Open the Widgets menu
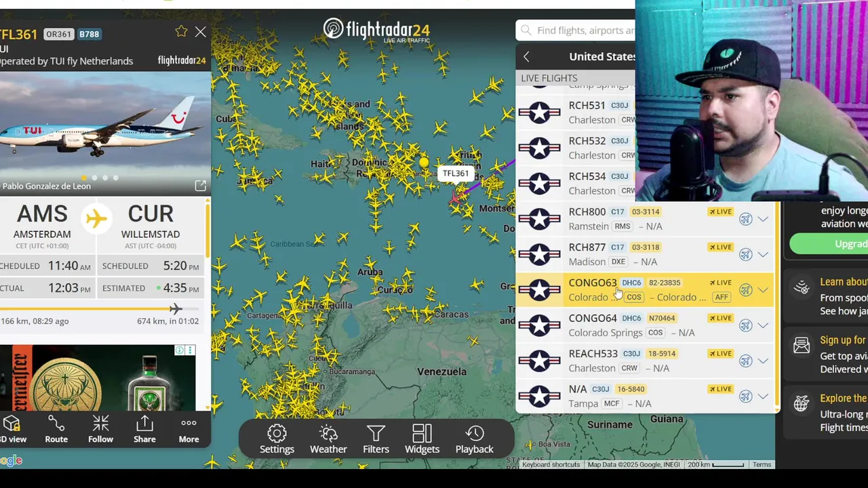The image size is (868, 488). (422, 439)
